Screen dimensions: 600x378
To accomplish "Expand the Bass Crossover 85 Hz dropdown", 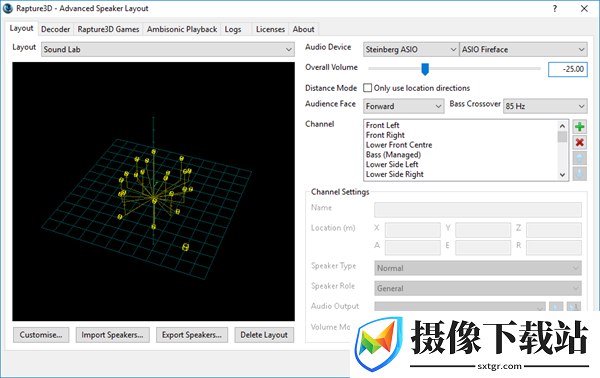I will (x=545, y=106).
